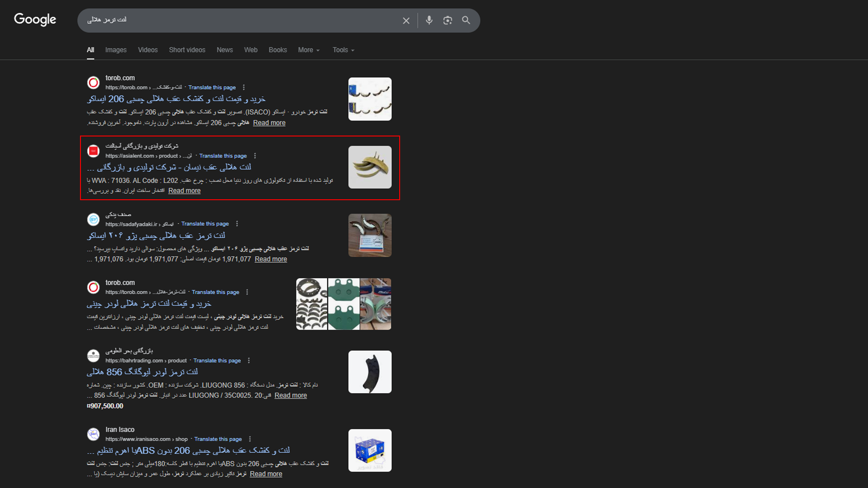Open the Iran Isaco product box thumbnail
868x488 pixels.
point(370,450)
